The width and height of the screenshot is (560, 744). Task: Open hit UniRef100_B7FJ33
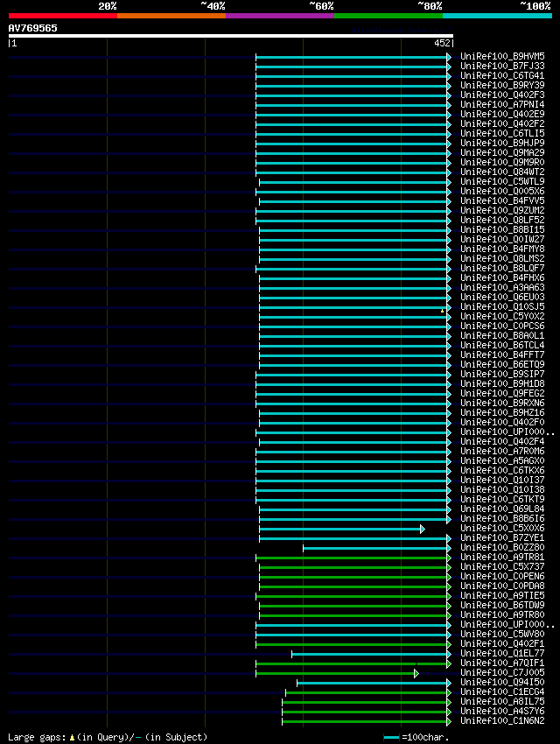502,66
